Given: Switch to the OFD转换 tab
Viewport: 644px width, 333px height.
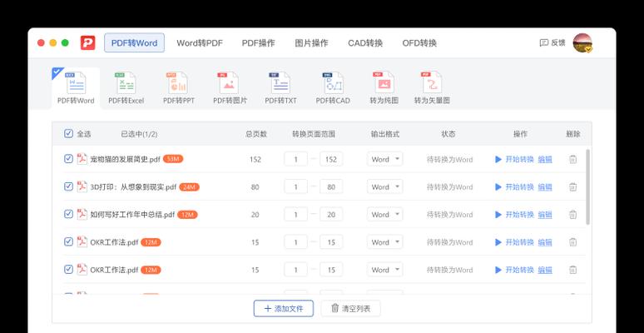Looking at the screenshot, I should point(419,43).
